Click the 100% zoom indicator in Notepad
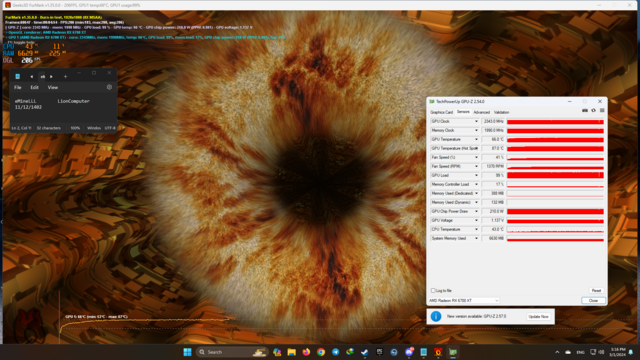The image size is (640, 360). click(75, 128)
